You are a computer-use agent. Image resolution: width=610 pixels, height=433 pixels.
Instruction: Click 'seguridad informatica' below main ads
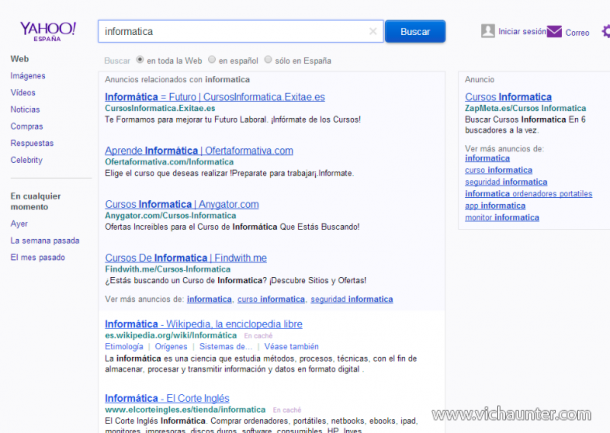pos(352,299)
